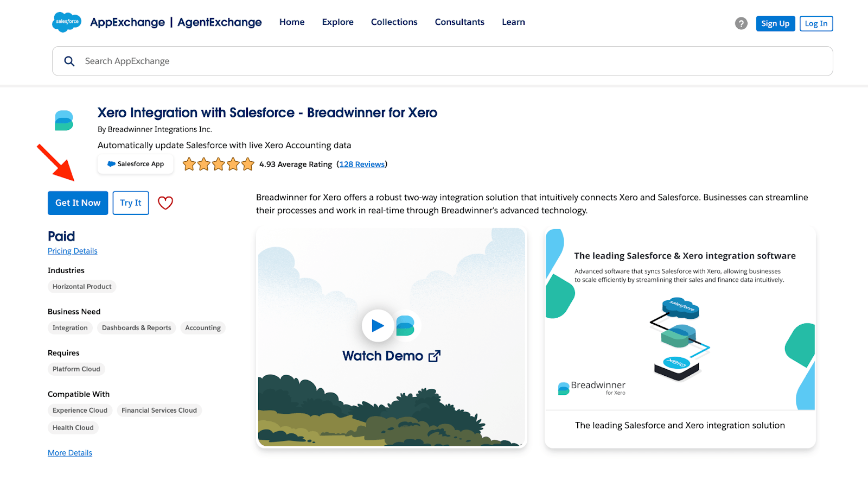Play the Watch Demo video
The height and width of the screenshot is (486, 868).
coord(378,326)
